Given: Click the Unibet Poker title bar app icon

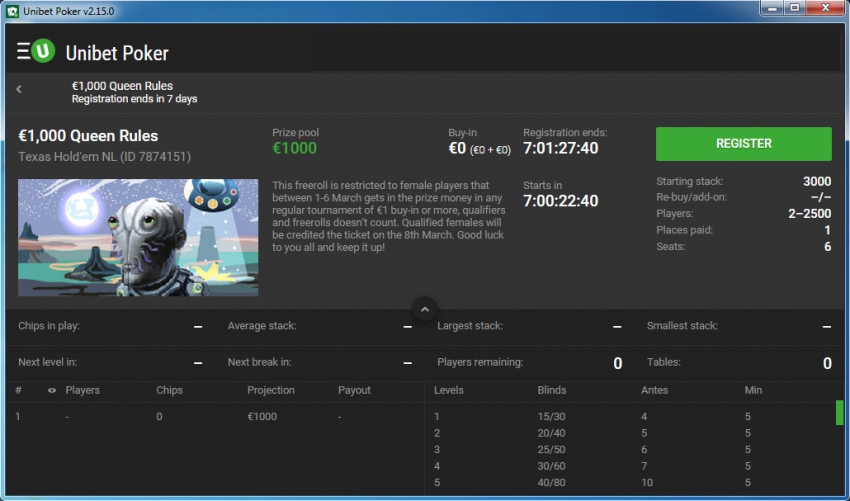Looking at the screenshot, I should (12, 11).
